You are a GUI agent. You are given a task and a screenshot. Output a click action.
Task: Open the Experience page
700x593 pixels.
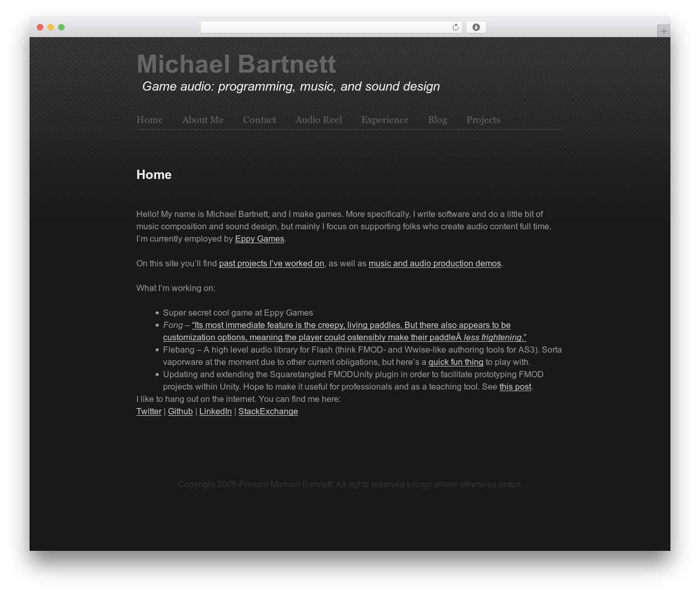[385, 120]
